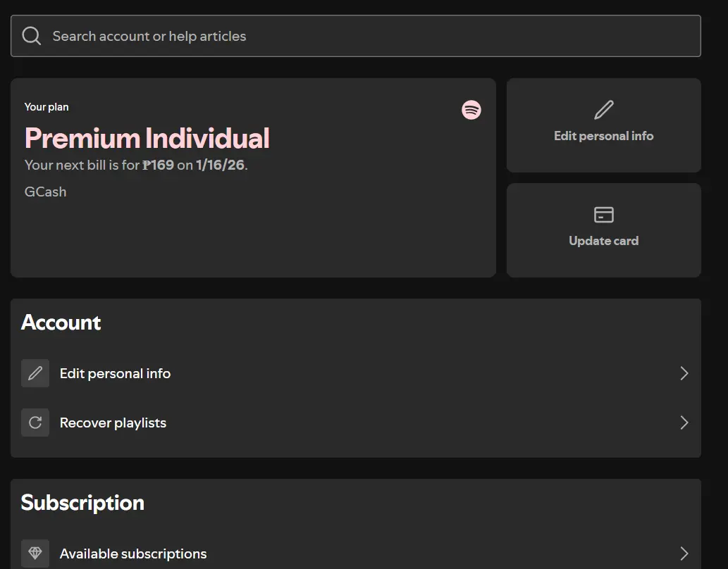Click the Spotify logo in plan card
The width and height of the screenshot is (728, 569).
point(471,110)
